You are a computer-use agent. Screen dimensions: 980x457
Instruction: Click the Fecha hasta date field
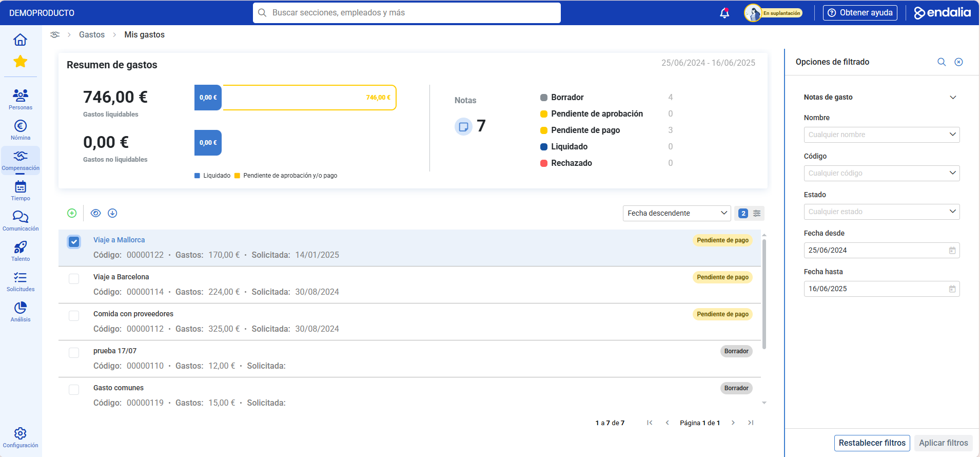click(x=881, y=289)
